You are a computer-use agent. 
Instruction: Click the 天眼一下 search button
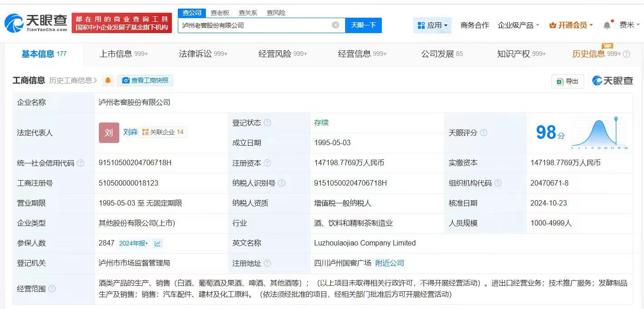click(363, 25)
